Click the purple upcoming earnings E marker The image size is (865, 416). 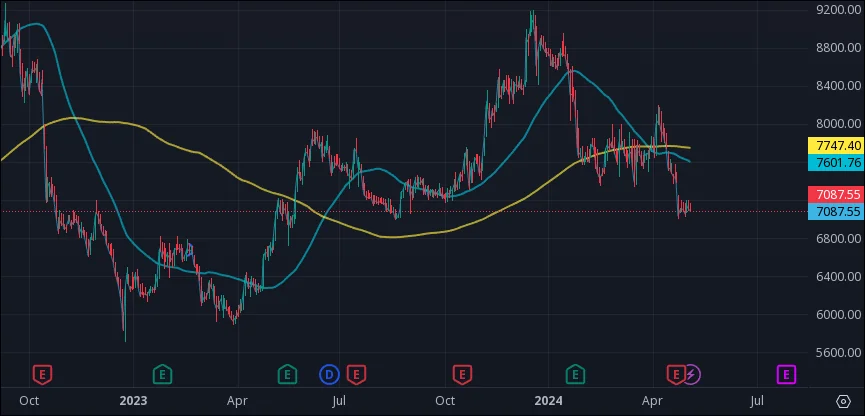coord(787,374)
